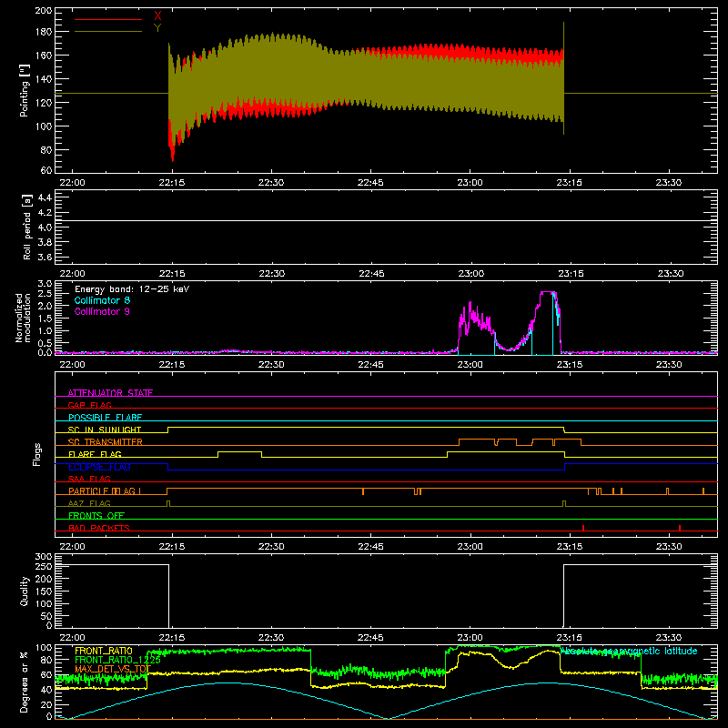Click the 200 tick on Pointing axis
The height and width of the screenshot is (728, 728).
[x=43, y=10]
